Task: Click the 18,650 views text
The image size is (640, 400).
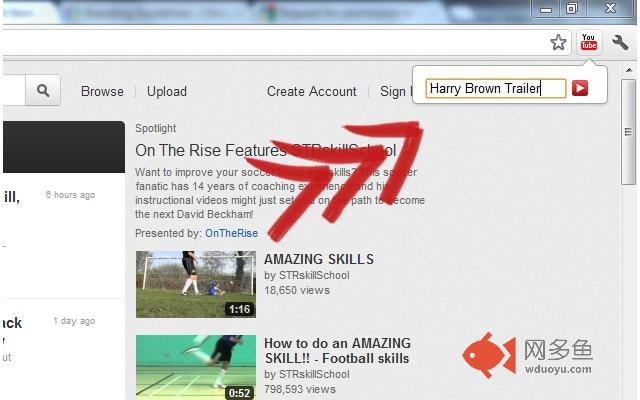Action: click(297, 290)
